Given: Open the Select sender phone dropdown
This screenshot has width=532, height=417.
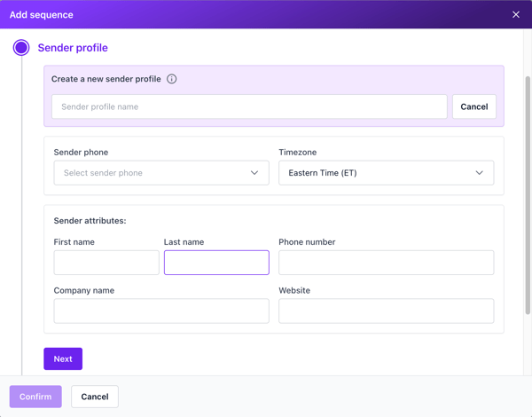Looking at the screenshot, I should 161,173.
